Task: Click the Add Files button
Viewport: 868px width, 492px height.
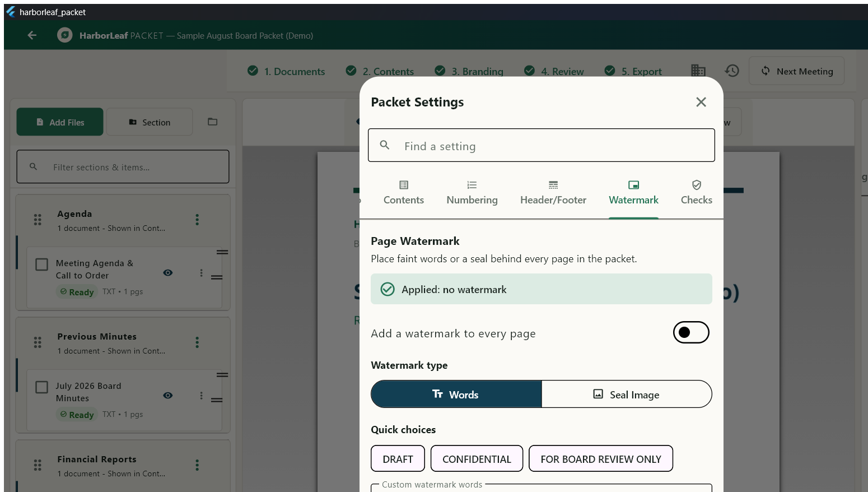Action: pos(60,122)
